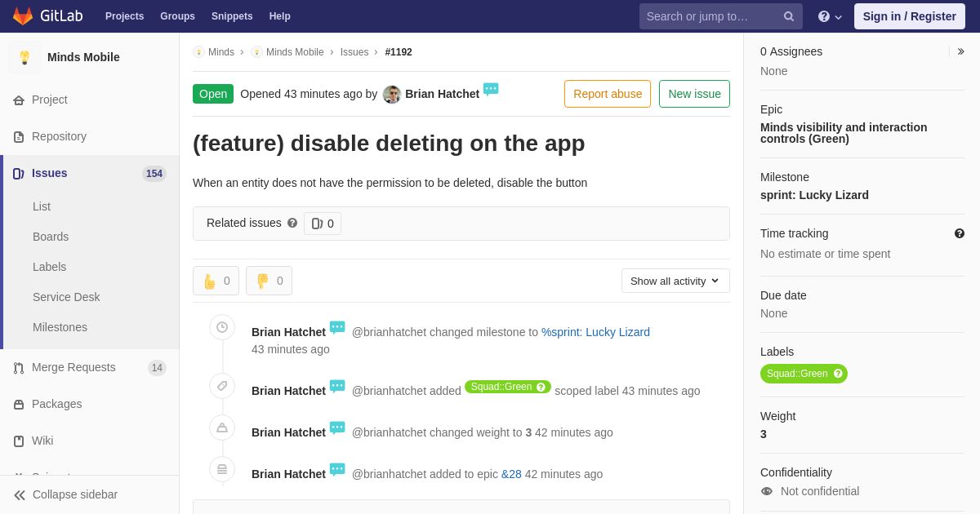Viewport: 980px width, 514px height.
Task: Select Milestones under Issues
Action: point(60,327)
